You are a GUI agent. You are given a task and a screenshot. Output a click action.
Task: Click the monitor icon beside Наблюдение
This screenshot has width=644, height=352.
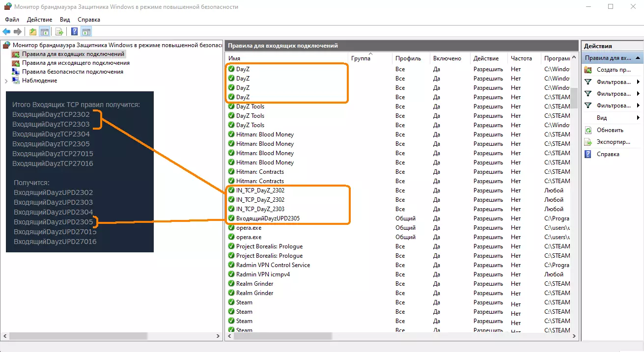tap(16, 81)
